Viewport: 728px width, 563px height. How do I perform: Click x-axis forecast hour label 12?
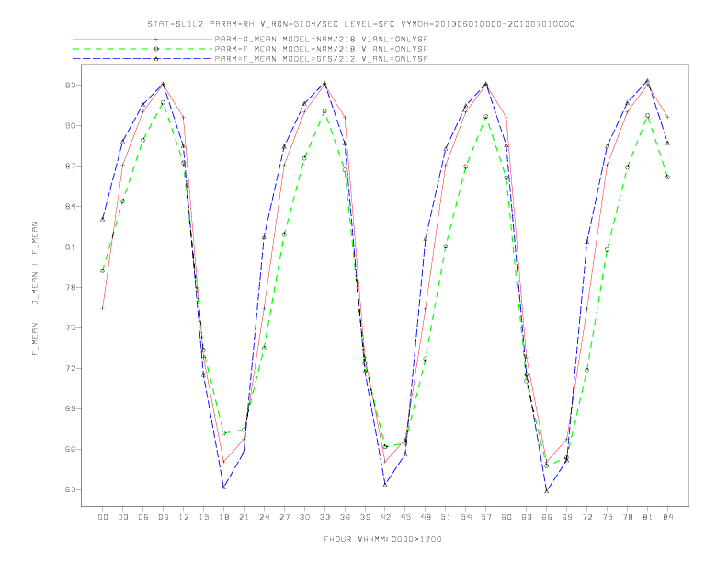pos(184,517)
